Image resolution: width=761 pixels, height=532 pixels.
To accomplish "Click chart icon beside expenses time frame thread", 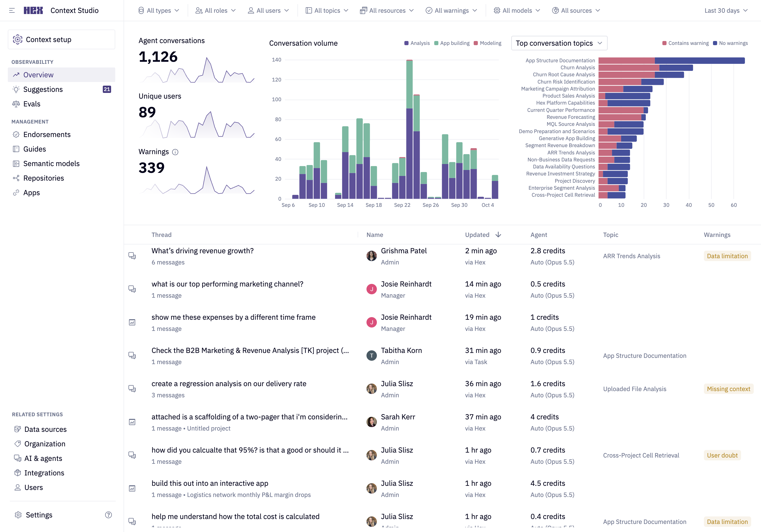I will point(132,322).
